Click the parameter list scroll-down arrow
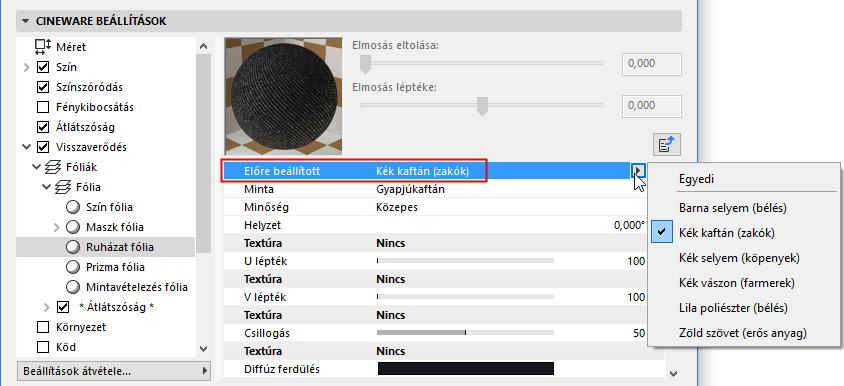The width and height of the screenshot is (844, 386). point(673,373)
